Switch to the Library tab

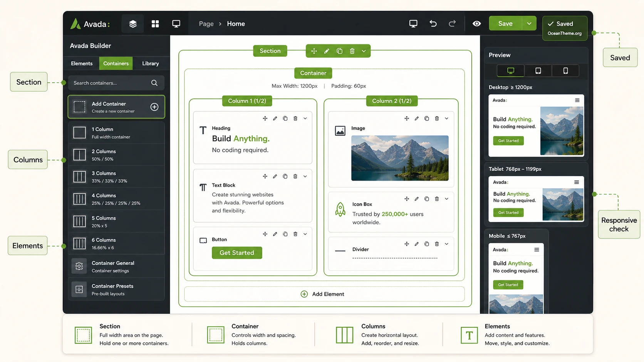pyautogui.click(x=150, y=63)
